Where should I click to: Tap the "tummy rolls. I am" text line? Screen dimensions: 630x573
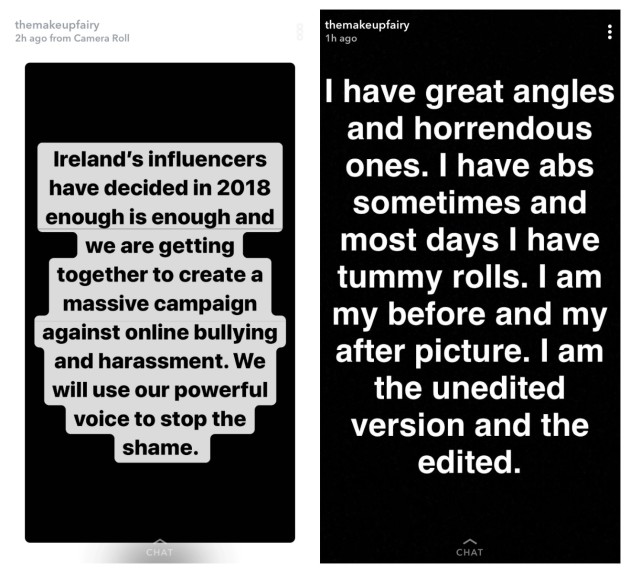(x=469, y=277)
